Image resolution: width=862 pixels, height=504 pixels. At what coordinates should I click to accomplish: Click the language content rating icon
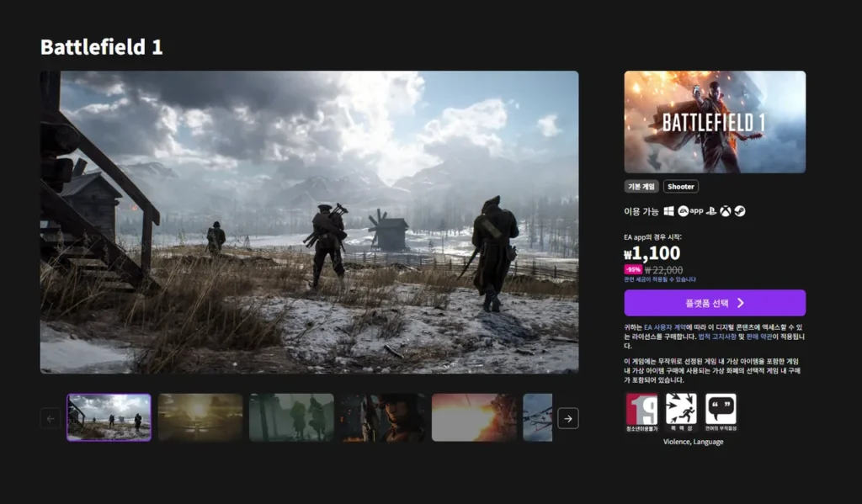pos(721,411)
